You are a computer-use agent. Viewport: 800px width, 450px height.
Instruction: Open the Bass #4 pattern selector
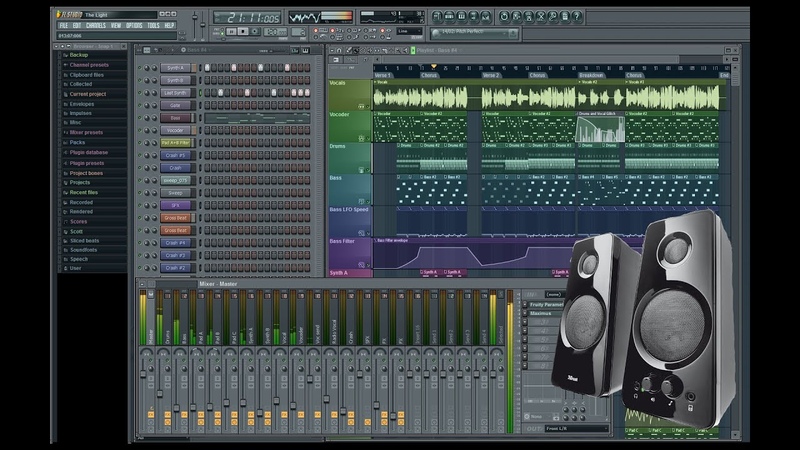tap(196, 50)
